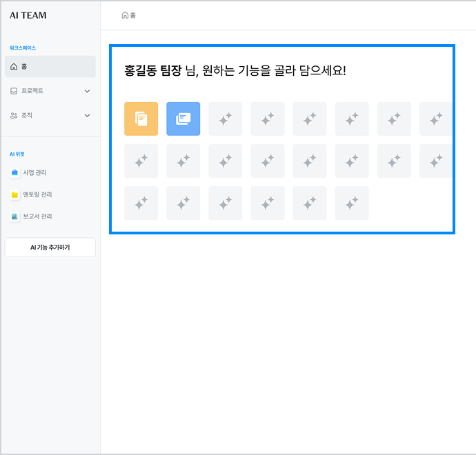Click the 조직 people icon in sidebar
This screenshot has height=455, width=476.
point(14,115)
